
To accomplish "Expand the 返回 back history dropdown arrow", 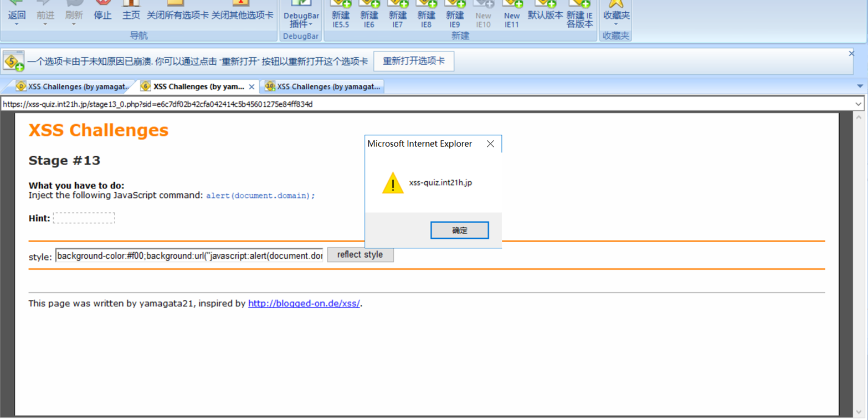I will pos(17,24).
